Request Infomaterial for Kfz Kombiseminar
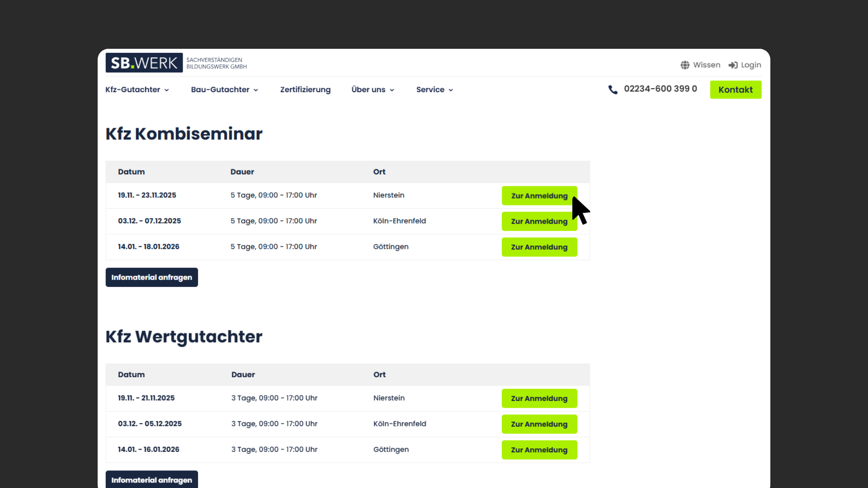 [x=151, y=277]
